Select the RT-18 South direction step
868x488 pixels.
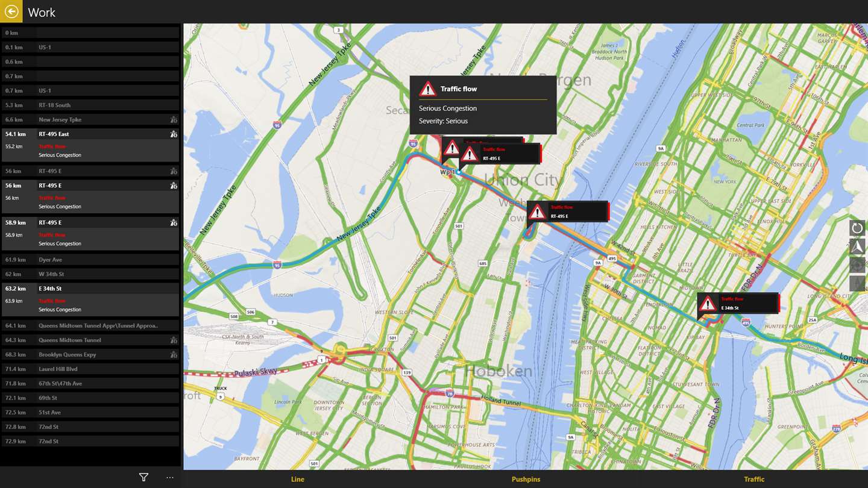click(x=90, y=105)
